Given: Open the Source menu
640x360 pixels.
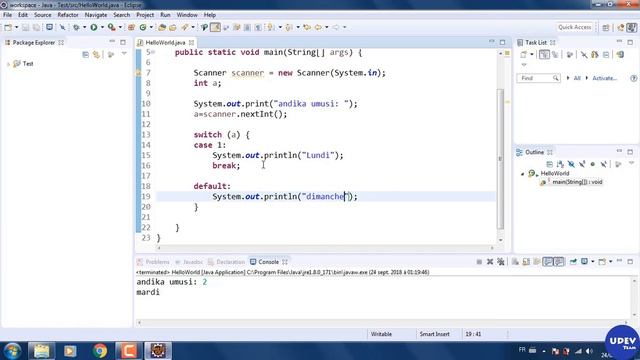Looking at the screenshot, I should pos(42,15).
